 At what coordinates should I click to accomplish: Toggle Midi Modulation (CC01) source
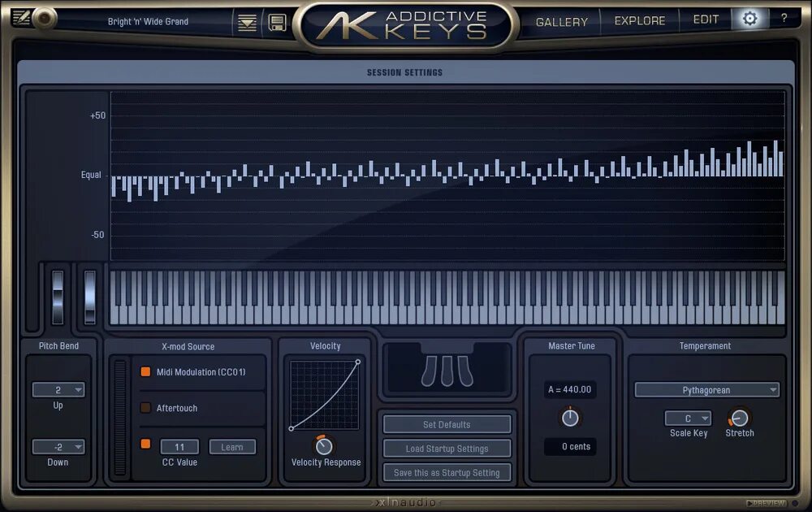tap(145, 371)
